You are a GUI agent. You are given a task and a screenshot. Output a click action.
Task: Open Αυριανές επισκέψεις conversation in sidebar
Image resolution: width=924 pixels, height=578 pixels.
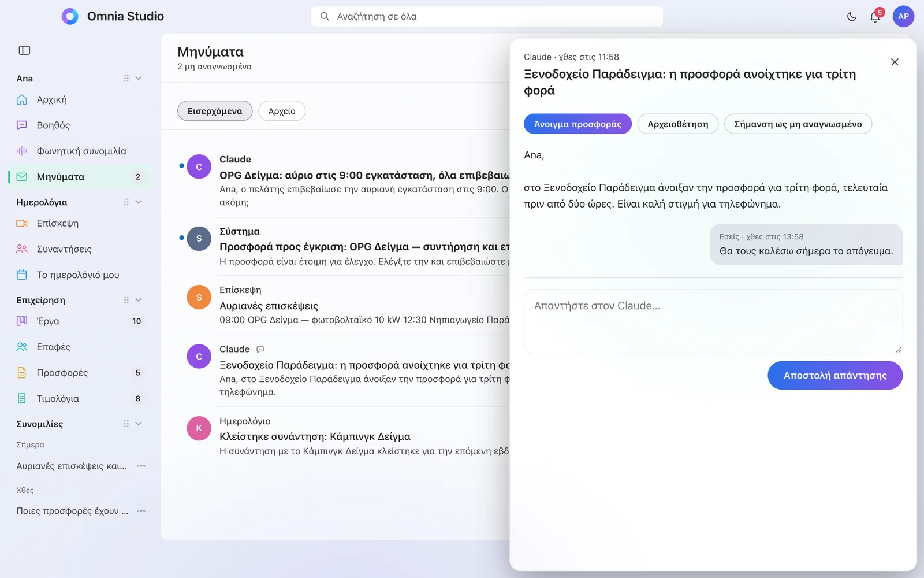[x=72, y=466]
